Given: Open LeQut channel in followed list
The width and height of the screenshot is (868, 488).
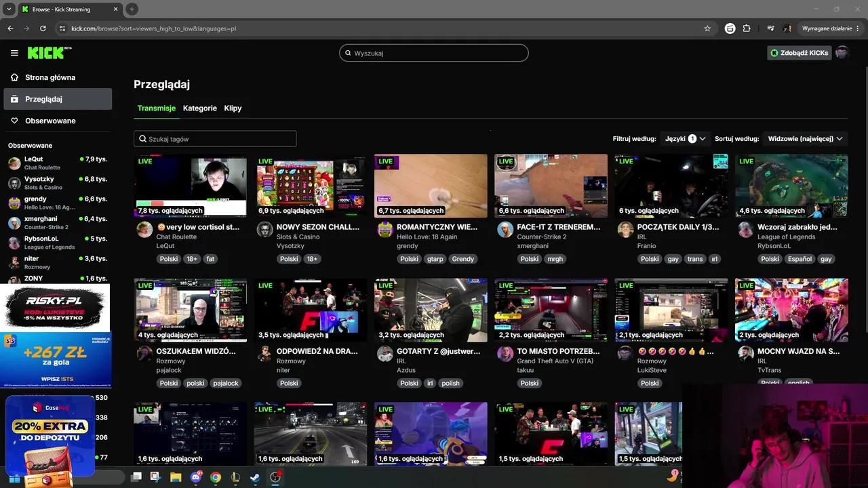Looking at the screenshot, I should click(58, 163).
